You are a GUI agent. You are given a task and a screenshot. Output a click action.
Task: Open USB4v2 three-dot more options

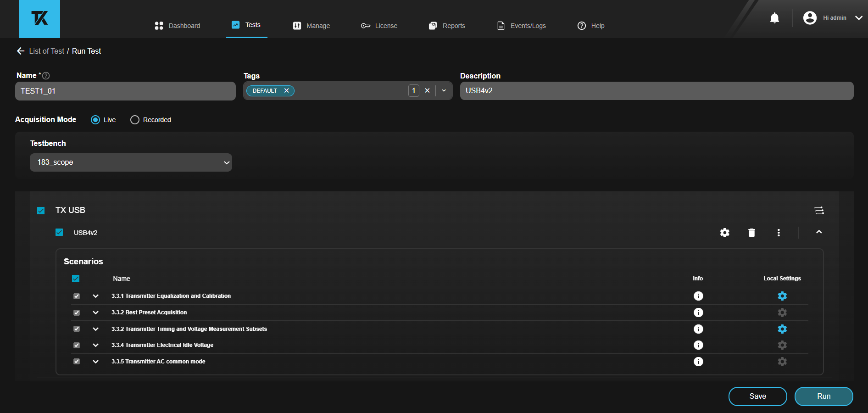tap(779, 233)
